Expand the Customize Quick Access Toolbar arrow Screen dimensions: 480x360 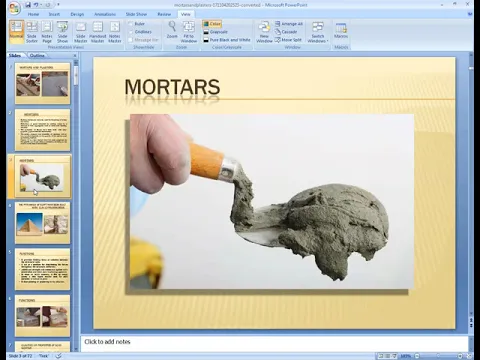[x=58, y=5]
